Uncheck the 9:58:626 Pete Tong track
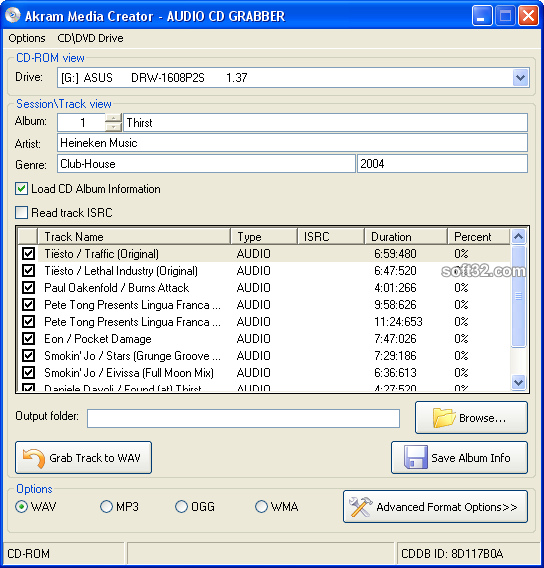This screenshot has height=568, width=544. [x=29, y=305]
